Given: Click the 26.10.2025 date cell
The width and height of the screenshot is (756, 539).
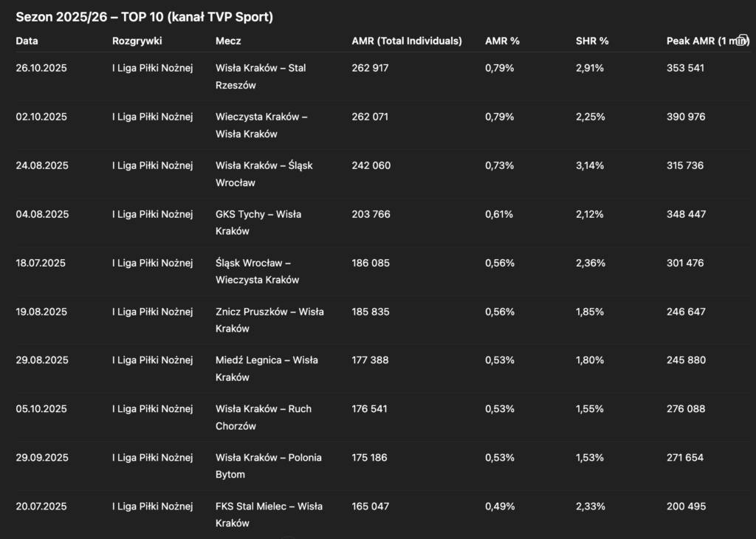Looking at the screenshot, I should point(42,68).
